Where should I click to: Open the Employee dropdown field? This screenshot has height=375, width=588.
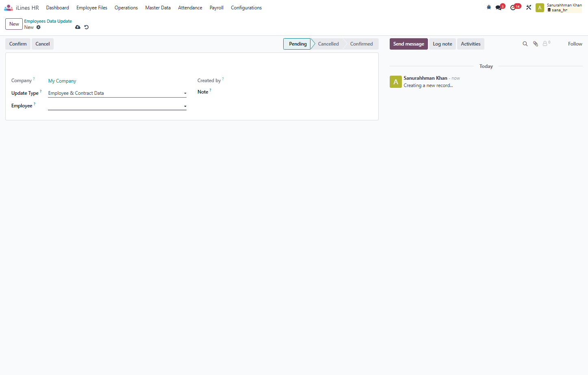[117, 106]
